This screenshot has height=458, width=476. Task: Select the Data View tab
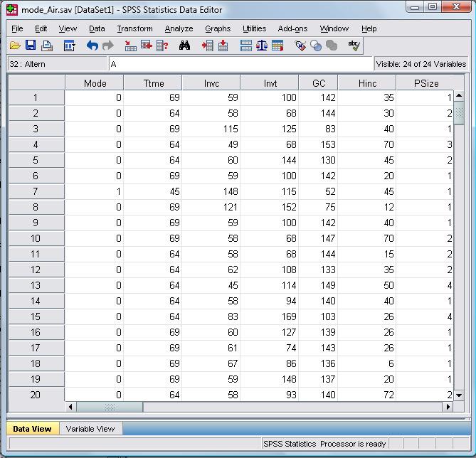tap(33, 429)
